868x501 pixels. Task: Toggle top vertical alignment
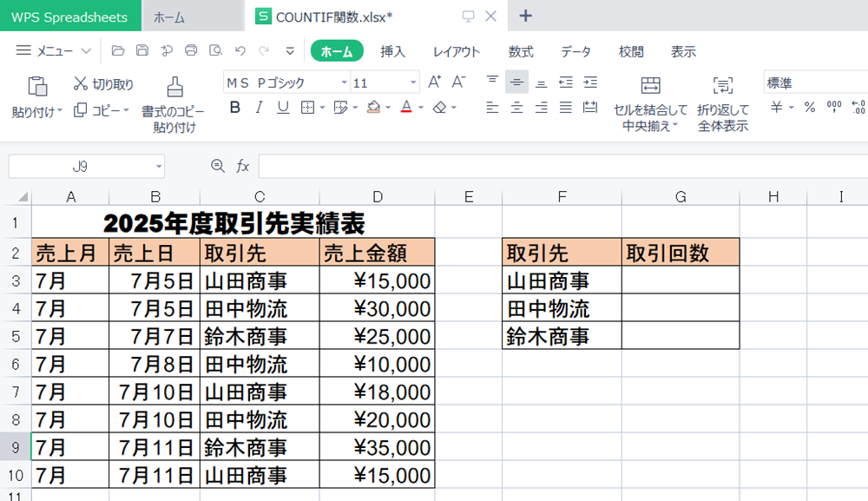[492, 82]
